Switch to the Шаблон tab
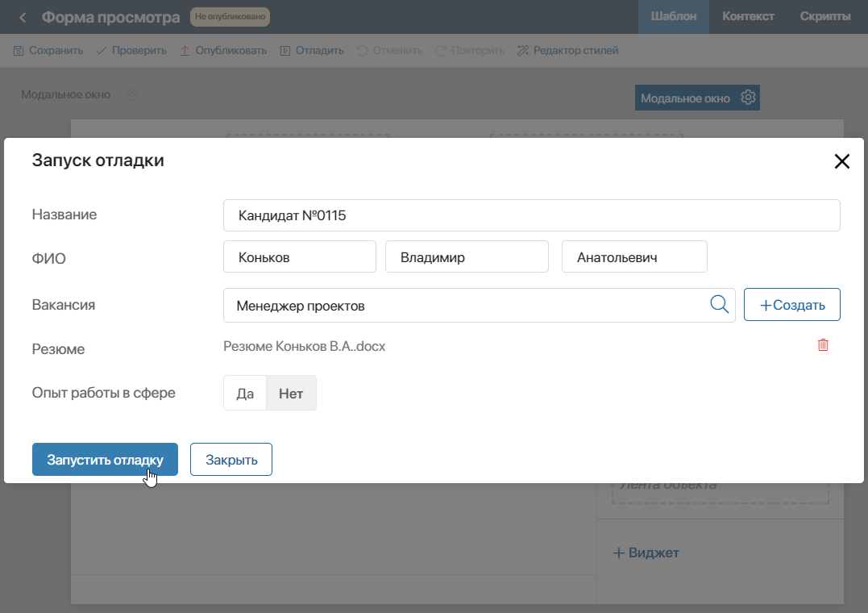Screen dimensions: 868x613 point(674,17)
